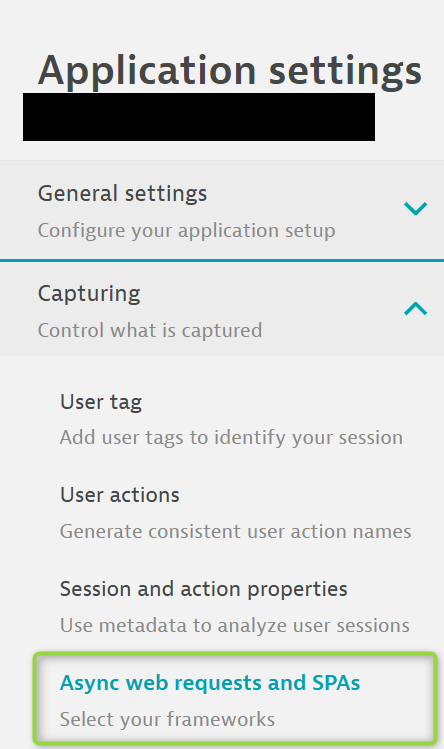
Task: Select the Capturing section heading
Action: point(89,293)
